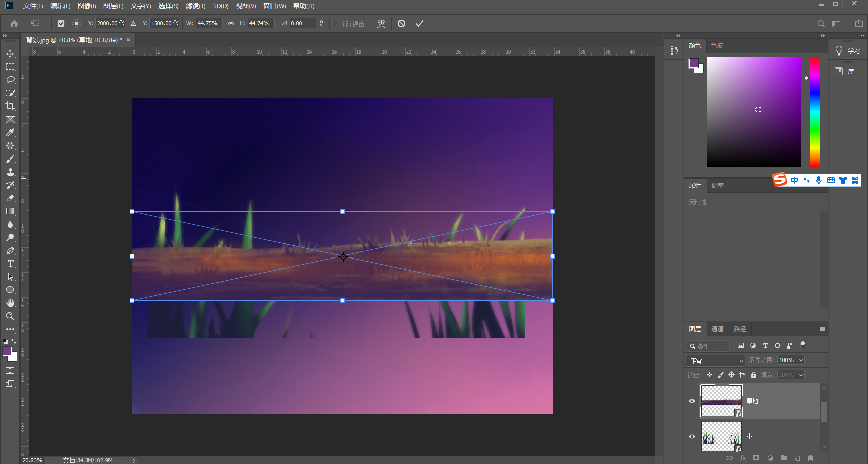Screen dimensions: 868x464
Task: Open the 滤镜(T) menu
Action: pos(196,6)
